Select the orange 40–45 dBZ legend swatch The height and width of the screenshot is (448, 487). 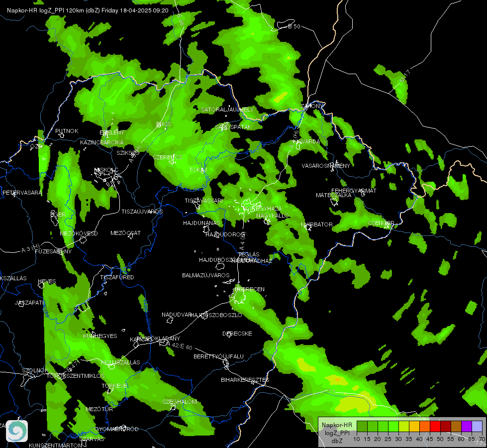[425, 427]
